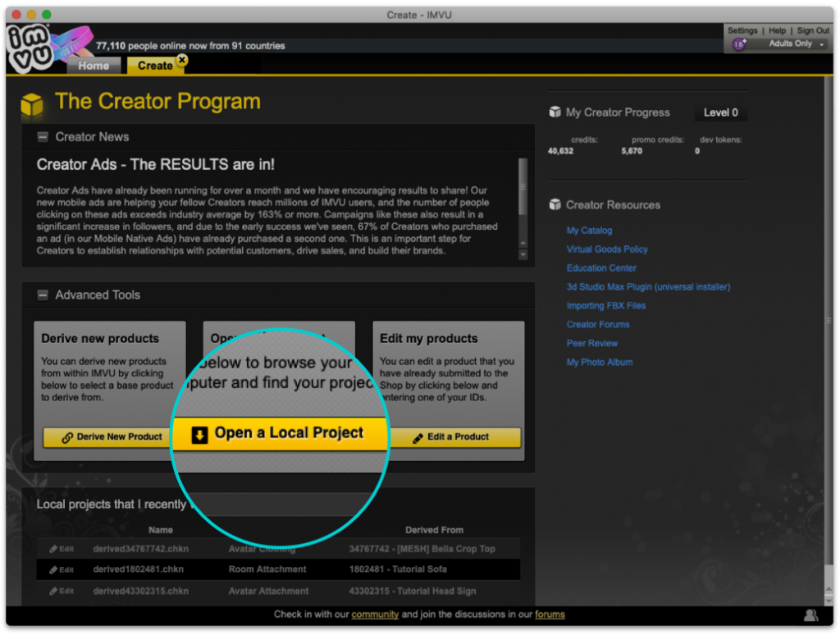Click the '34767742 - [MESH] Bella Crop Top' cell

click(x=422, y=549)
